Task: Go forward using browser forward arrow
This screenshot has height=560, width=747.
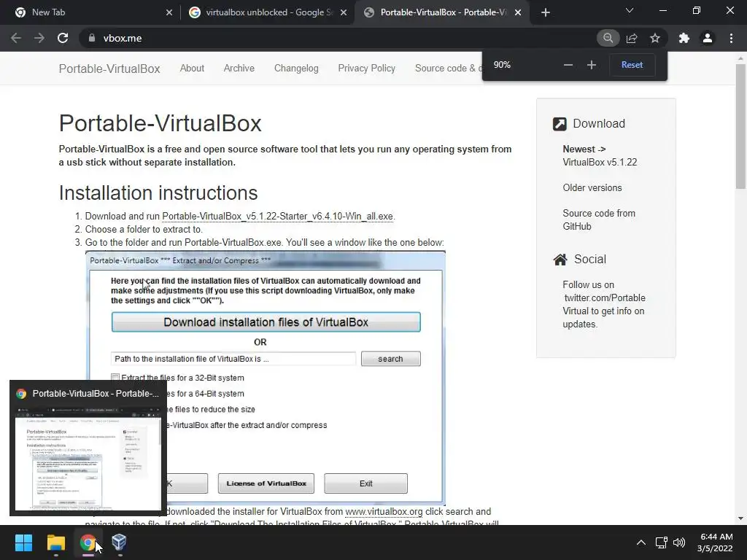Action: coord(39,38)
